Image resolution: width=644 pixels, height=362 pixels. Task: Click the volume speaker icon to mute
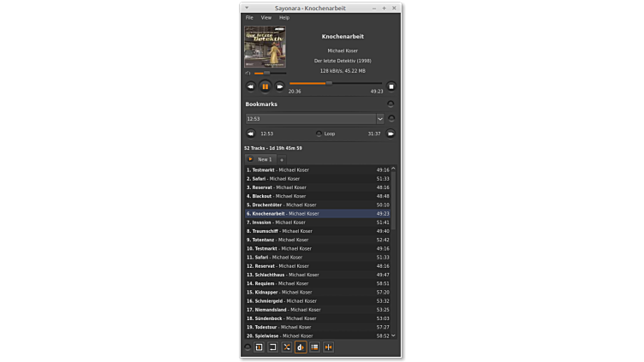pyautogui.click(x=247, y=74)
